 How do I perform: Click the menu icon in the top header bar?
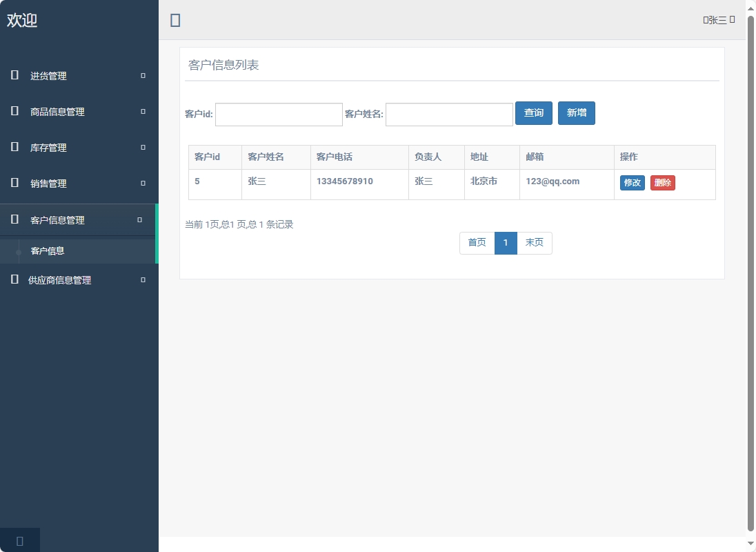tap(175, 20)
